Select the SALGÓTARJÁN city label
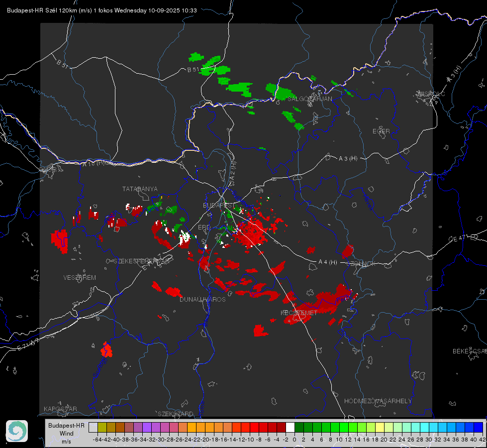The image size is (487, 448). 309,99
